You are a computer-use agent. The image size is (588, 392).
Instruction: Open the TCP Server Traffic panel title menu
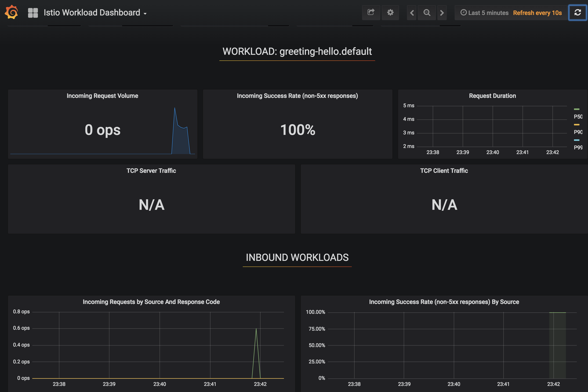[x=151, y=171]
